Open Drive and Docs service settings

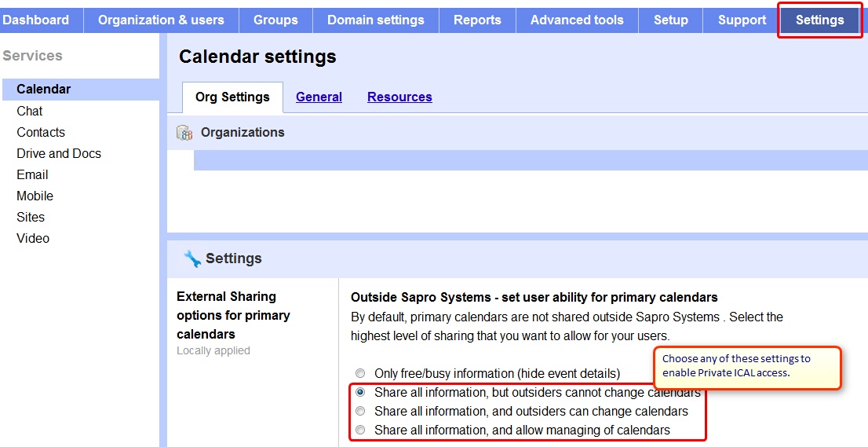pos(59,154)
